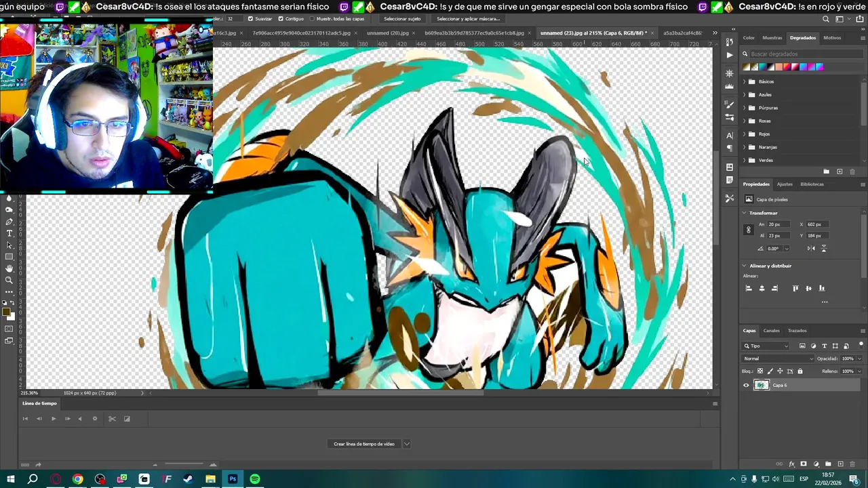Screen dimensions: 868x488
Task: Click the Change Screen Mode icon
Action: (x=9, y=340)
